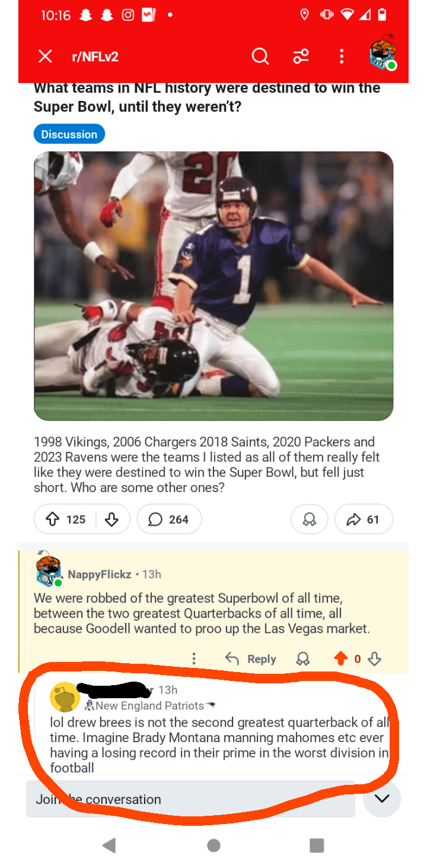Share the post via share button
427x868 pixels.
(x=364, y=519)
